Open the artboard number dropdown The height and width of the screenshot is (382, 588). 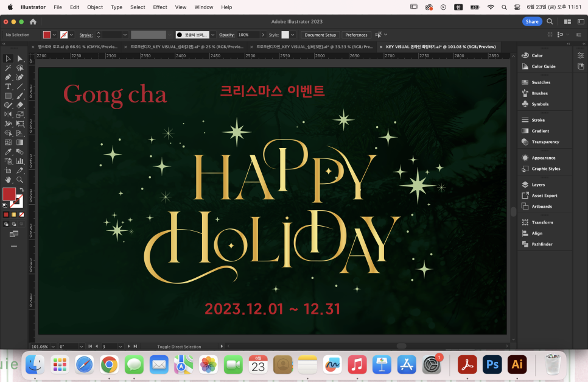(x=120, y=346)
